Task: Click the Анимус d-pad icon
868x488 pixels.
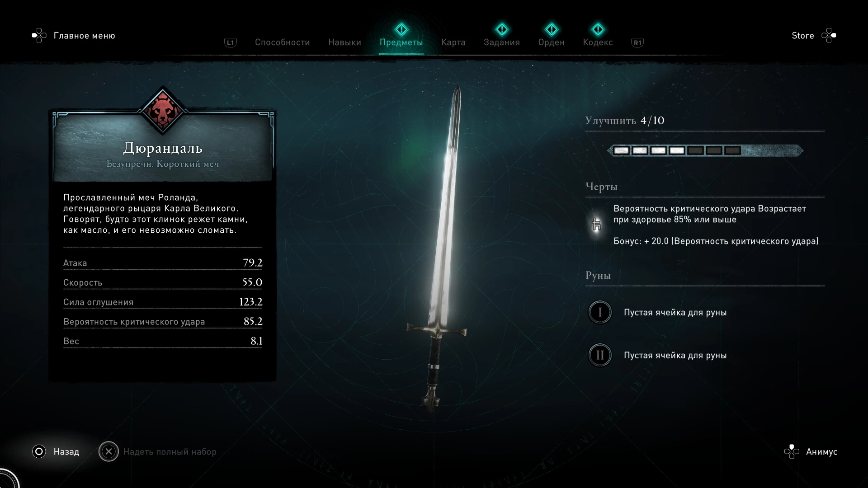Action: click(792, 451)
